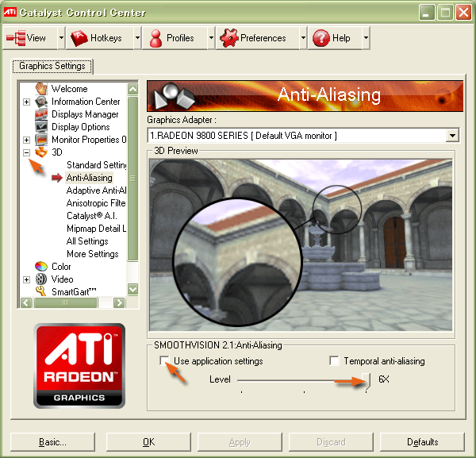Click the View toolbar icon
Viewport: 476px width, 458px height.
point(16,38)
